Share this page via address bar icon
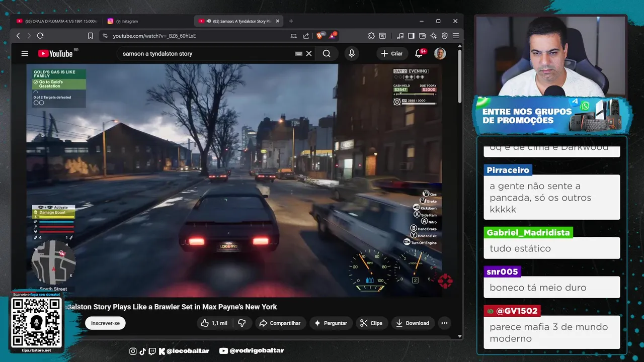This screenshot has width=644, height=362. pos(306,36)
